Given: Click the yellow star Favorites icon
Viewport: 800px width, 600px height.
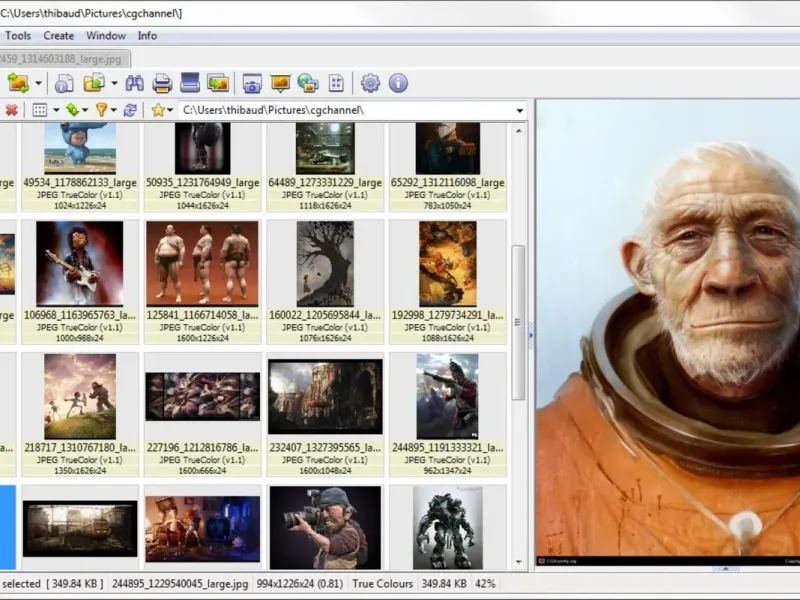Looking at the screenshot, I should [x=157, y=110].
